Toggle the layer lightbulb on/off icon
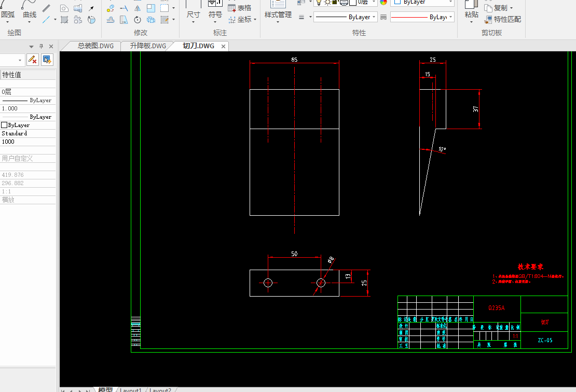 (319, 3)
